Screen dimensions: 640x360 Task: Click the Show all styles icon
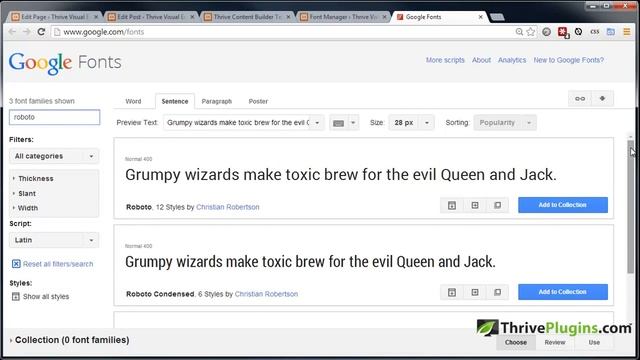pos(16,297)
